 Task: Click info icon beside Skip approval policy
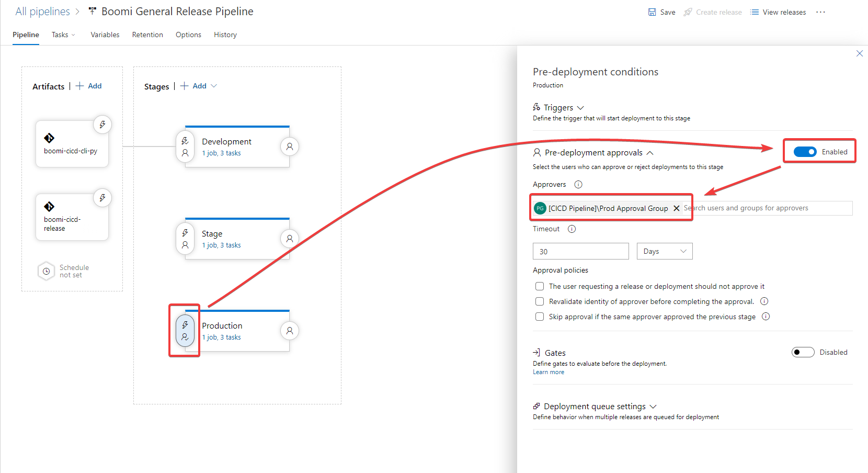[x=766, y=316]
